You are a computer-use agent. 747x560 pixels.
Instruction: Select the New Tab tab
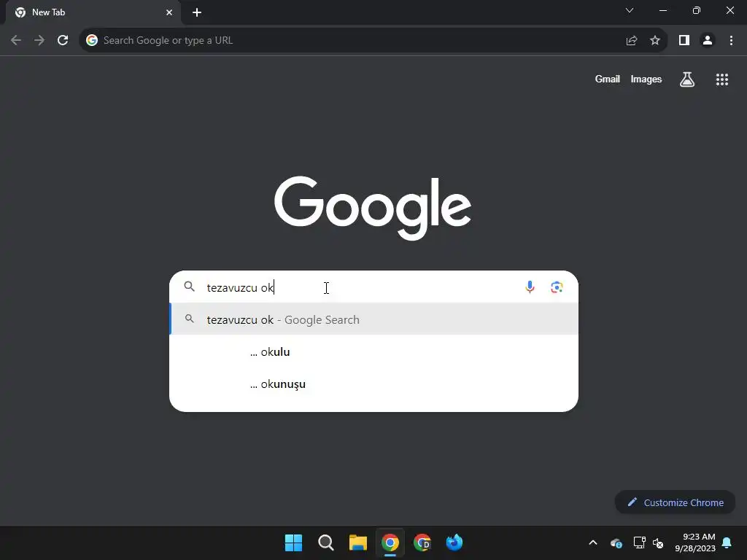[x=93, y=12]
